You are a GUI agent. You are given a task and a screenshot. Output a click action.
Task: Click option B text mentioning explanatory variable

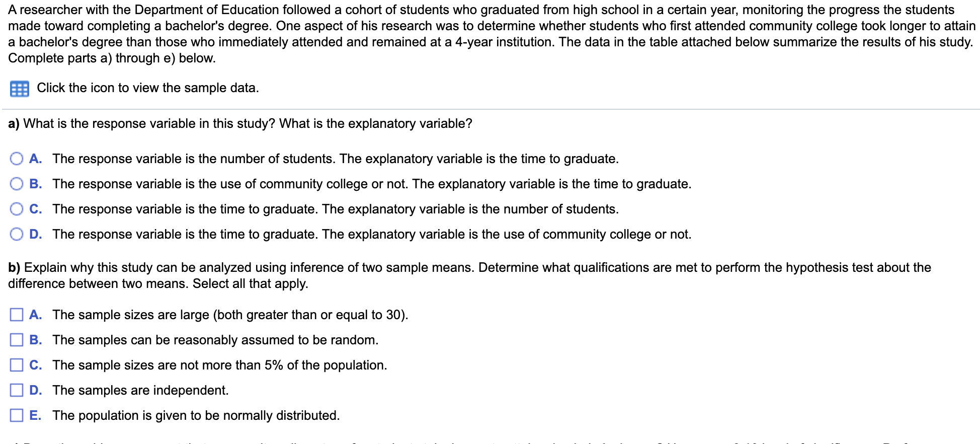coord(372,184)
